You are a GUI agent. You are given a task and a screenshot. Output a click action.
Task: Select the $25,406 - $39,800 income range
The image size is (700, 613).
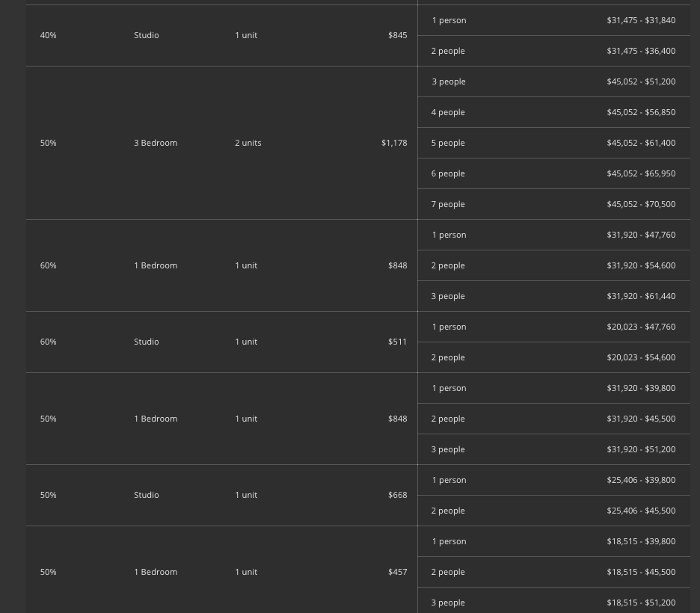pyautogui.click(x=641, y=480)
